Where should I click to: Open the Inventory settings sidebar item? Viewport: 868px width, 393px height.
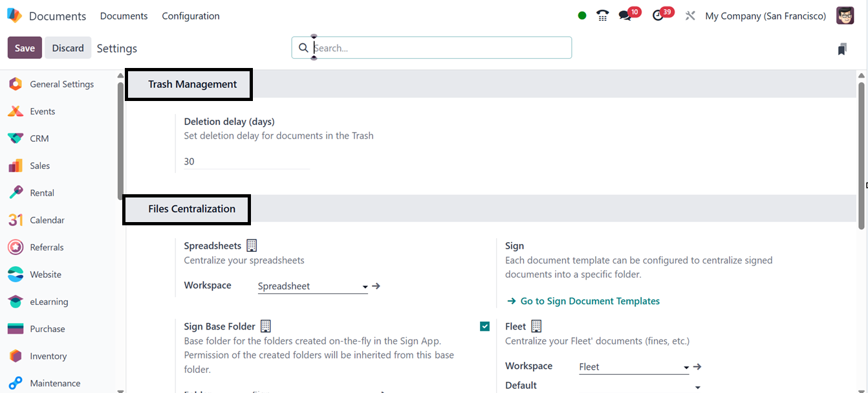[x=48, y=356]
